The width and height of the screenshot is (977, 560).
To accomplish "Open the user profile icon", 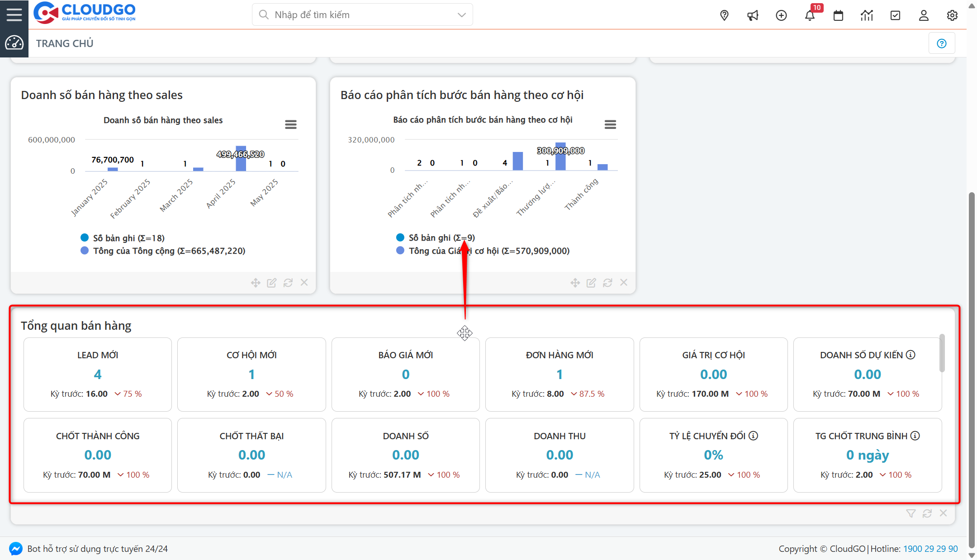I will click(x=924, y=15).
